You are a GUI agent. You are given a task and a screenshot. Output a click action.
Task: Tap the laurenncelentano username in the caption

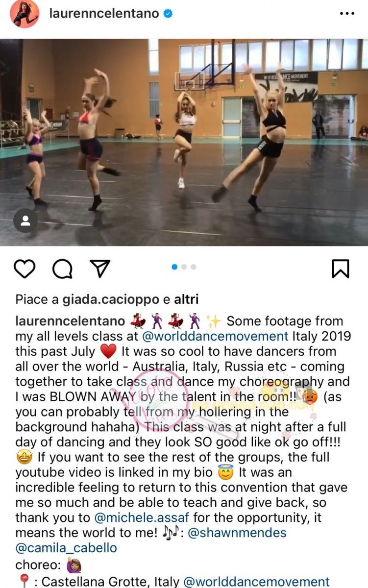(x=70, y=321)
